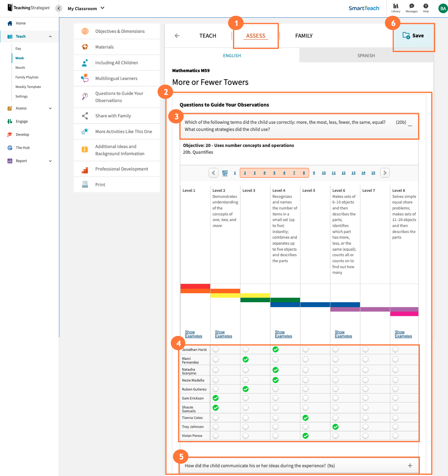This screenshot has height=476, width=448.
Task: Expand the Report section in sidebar
Action: [50, 161]
